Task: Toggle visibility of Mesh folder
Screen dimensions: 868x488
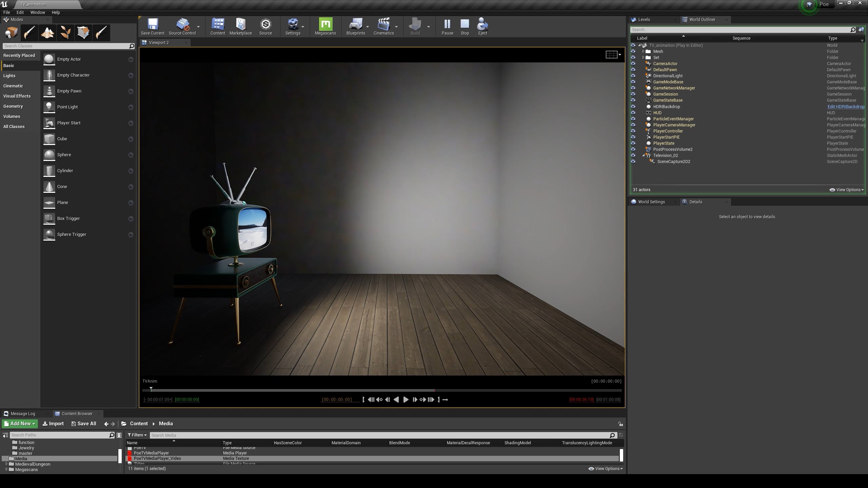Action: click(x=633, y=52)
